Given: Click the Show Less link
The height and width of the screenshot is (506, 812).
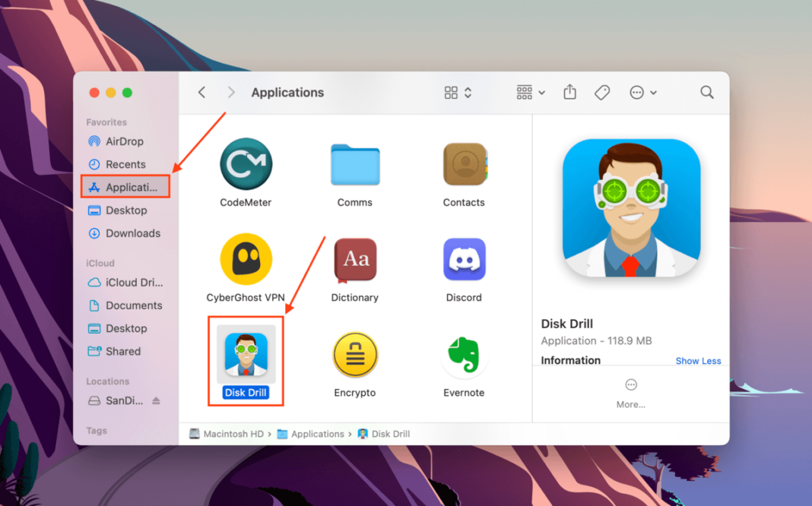Looking at the screenshot, I should (698, 361).
